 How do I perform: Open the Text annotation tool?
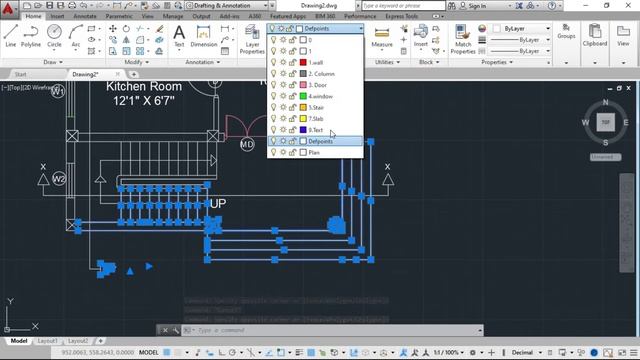tap(179, 36)
